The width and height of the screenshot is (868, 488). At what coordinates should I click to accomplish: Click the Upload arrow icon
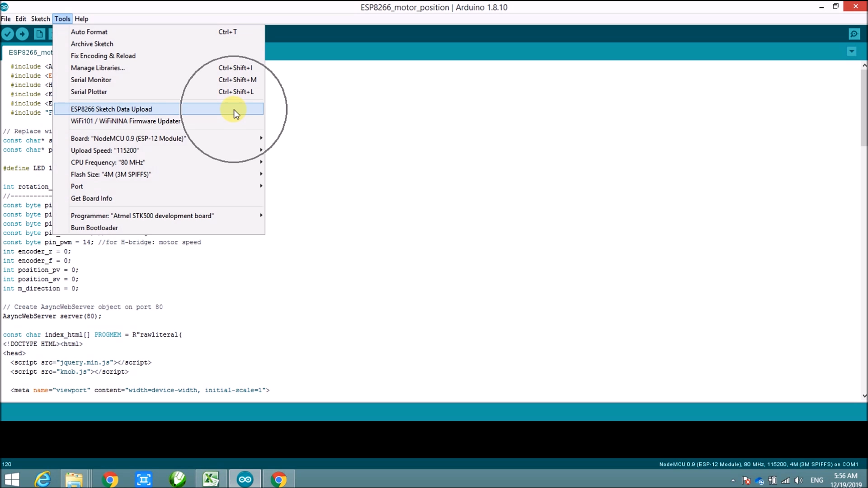click(x=22, y=34)
